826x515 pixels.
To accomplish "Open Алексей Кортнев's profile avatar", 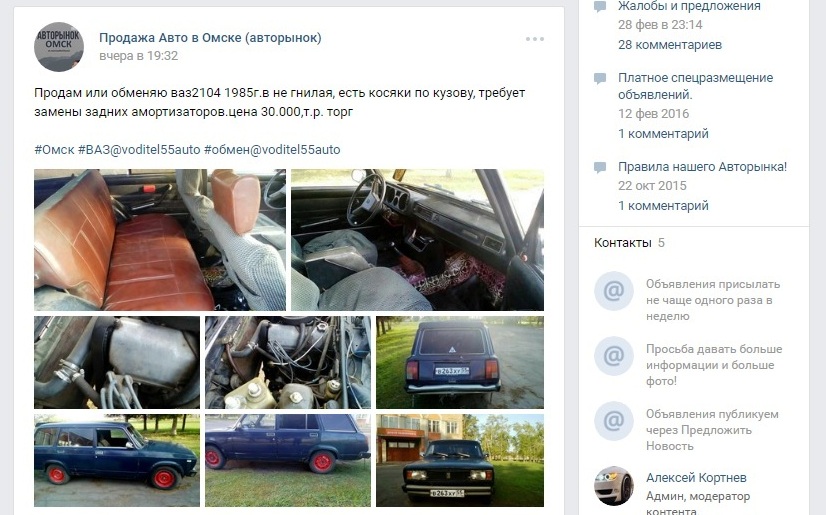I will 614,486.
